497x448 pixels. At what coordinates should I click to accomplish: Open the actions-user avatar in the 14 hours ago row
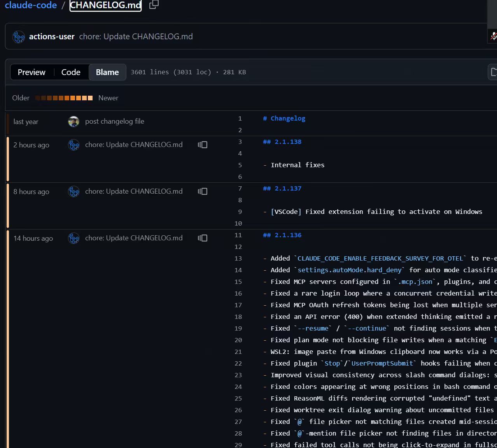[73, 238]
